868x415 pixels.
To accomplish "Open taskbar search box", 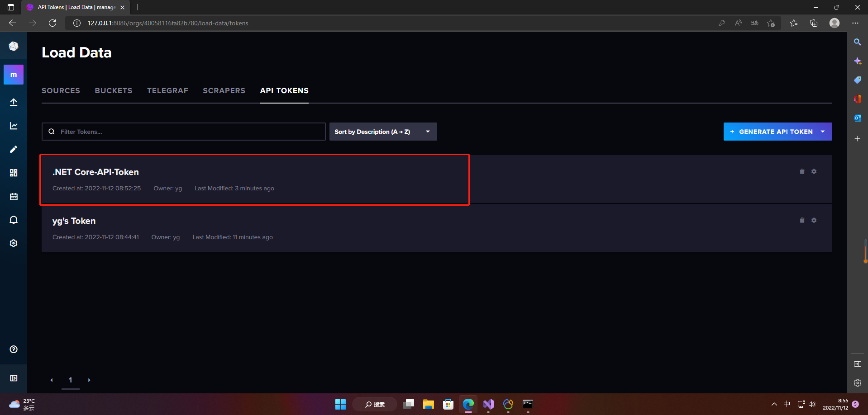I will point(375,404).
